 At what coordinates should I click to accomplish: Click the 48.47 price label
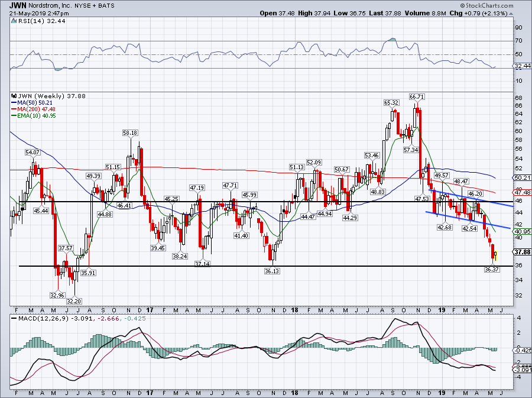[x=461, y=182]
